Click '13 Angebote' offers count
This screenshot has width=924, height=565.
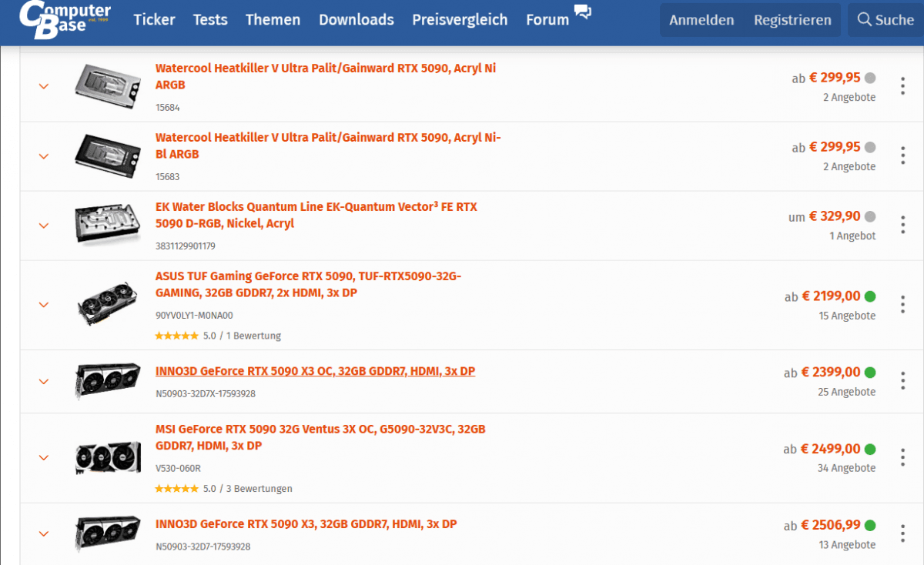pyautogui.click(x=847, y=545)
